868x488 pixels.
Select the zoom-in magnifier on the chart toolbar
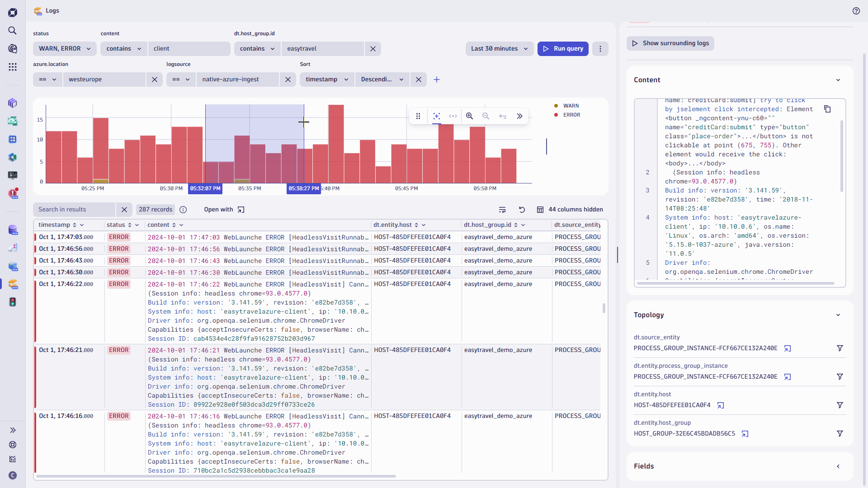[469, 116]
